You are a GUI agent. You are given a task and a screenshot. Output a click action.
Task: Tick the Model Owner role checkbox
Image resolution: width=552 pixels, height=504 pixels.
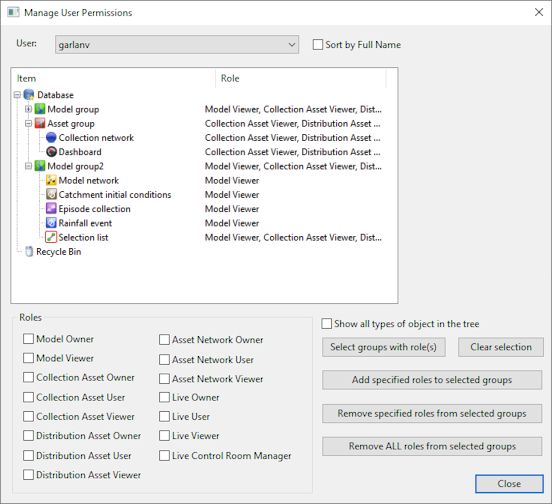coord(28,339)
